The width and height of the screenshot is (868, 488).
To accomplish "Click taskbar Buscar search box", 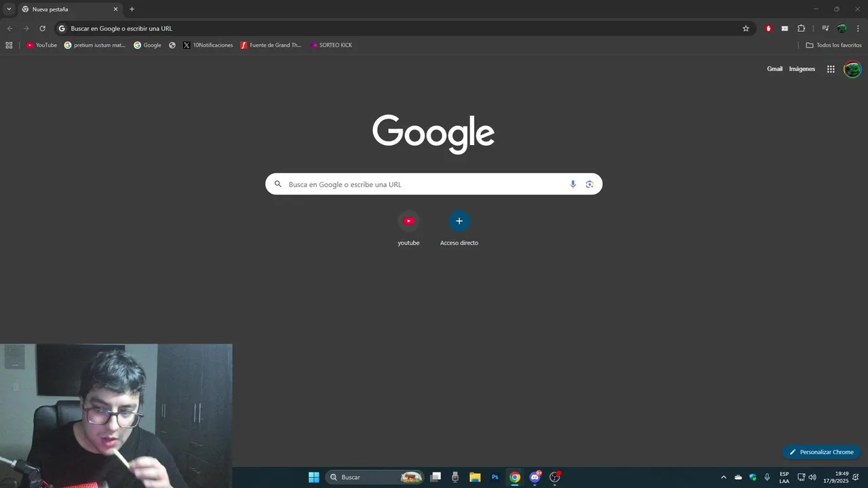I will 375,477.
